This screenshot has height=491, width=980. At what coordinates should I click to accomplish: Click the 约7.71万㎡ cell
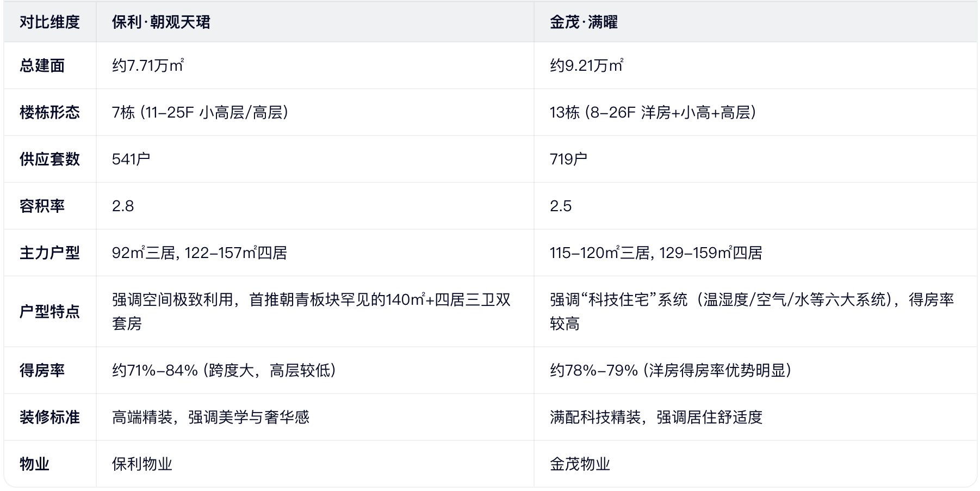[x=148, y=66]
